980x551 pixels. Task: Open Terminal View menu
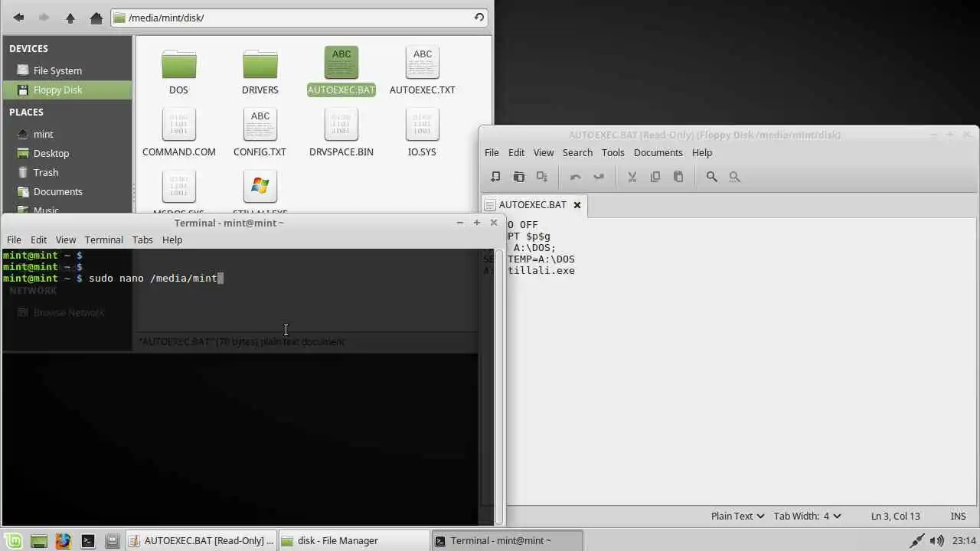point(66,240)
